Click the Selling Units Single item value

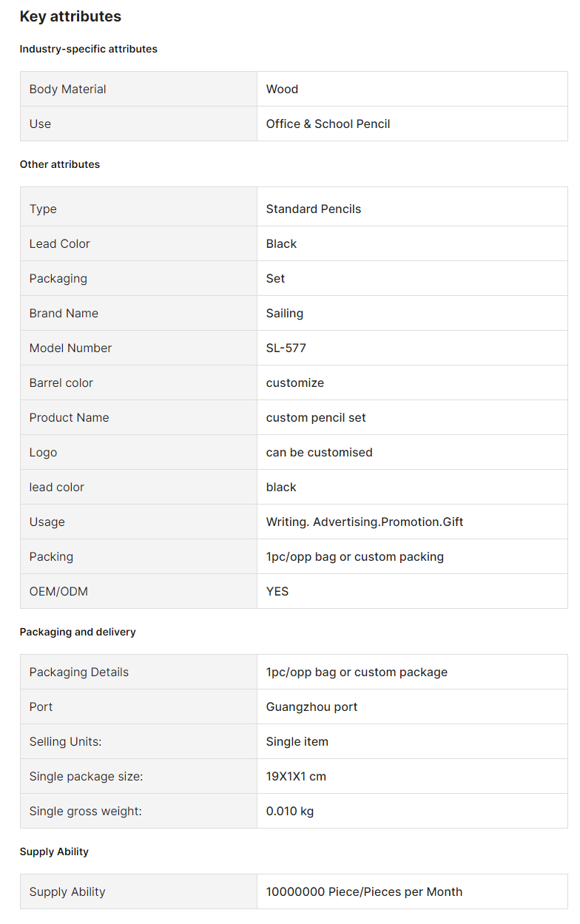(x=297, y=741)
